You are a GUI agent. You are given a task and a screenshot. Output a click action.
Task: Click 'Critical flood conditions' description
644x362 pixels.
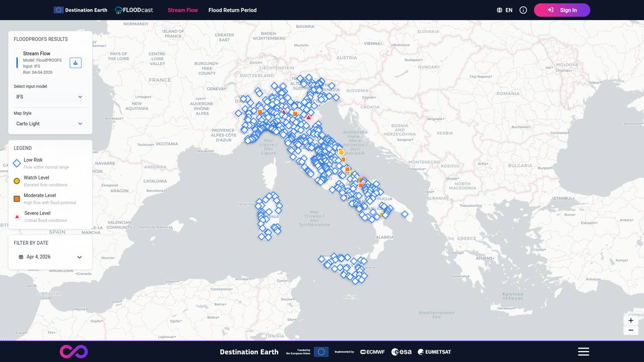(45, 220)
